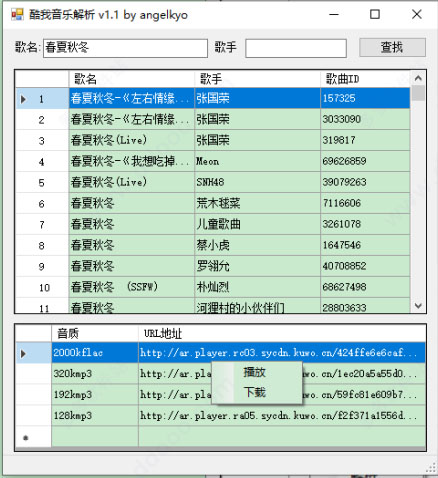The height and width of the screenshot is (478, 438).
Task: Select the 320kmp3 quality cell
Action: [x=95, y=374]
